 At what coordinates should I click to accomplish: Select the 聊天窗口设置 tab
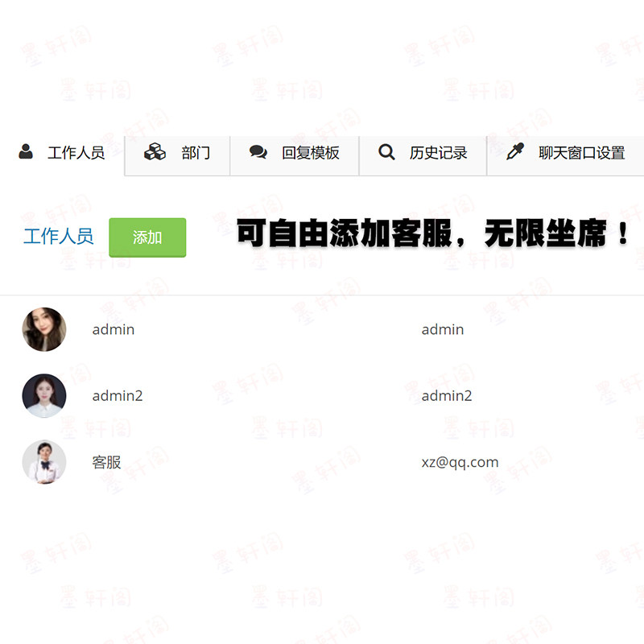point(566,156)
